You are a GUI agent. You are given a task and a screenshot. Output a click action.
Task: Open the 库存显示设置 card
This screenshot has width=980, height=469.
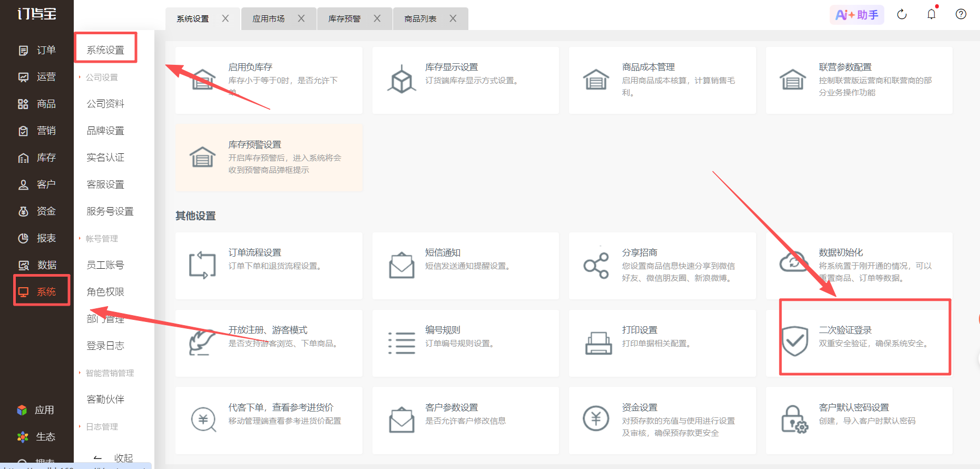coord(466,80)
